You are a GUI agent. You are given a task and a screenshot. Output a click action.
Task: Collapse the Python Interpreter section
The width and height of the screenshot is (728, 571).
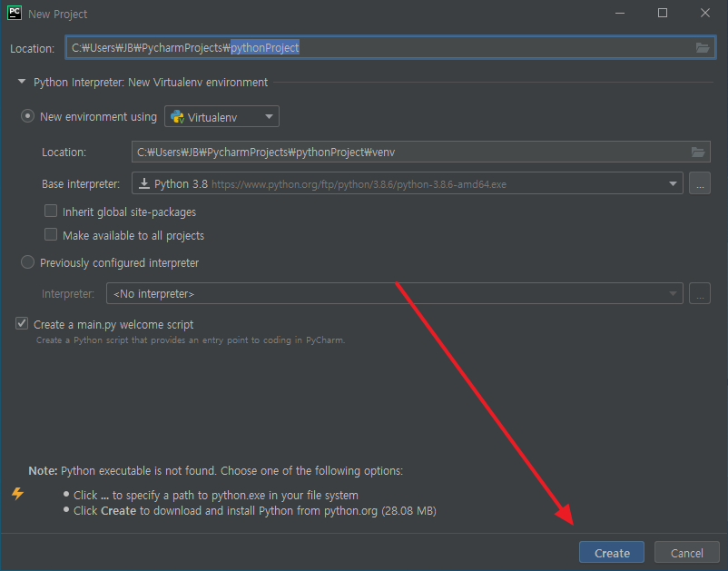(x=22, y=82)
